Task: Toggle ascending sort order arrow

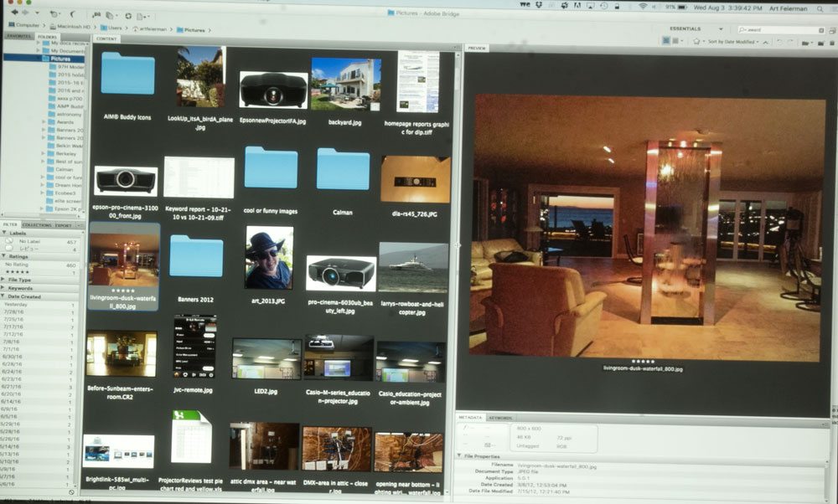Action: click(765, 42)
